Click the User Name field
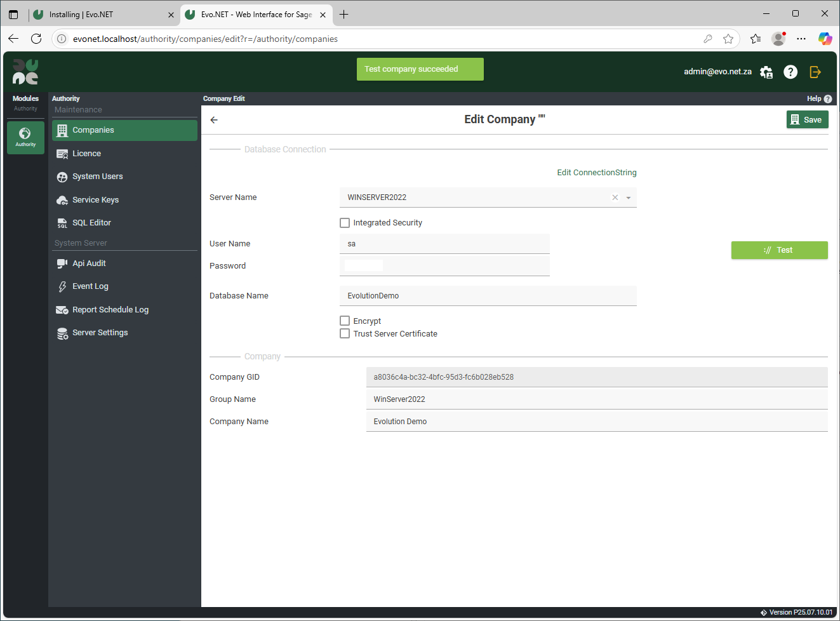This screenshot has width=840, height=621. point(444,244)
